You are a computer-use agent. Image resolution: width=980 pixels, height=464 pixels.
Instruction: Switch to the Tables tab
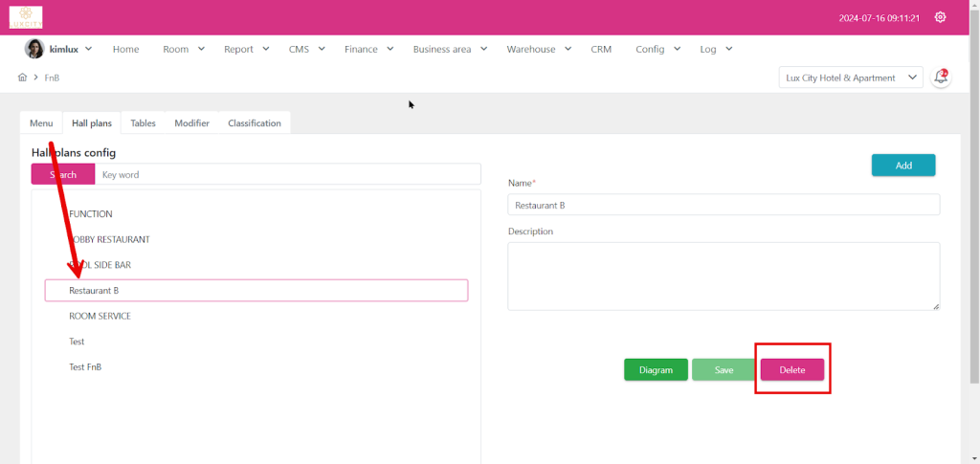pos(143,123)
